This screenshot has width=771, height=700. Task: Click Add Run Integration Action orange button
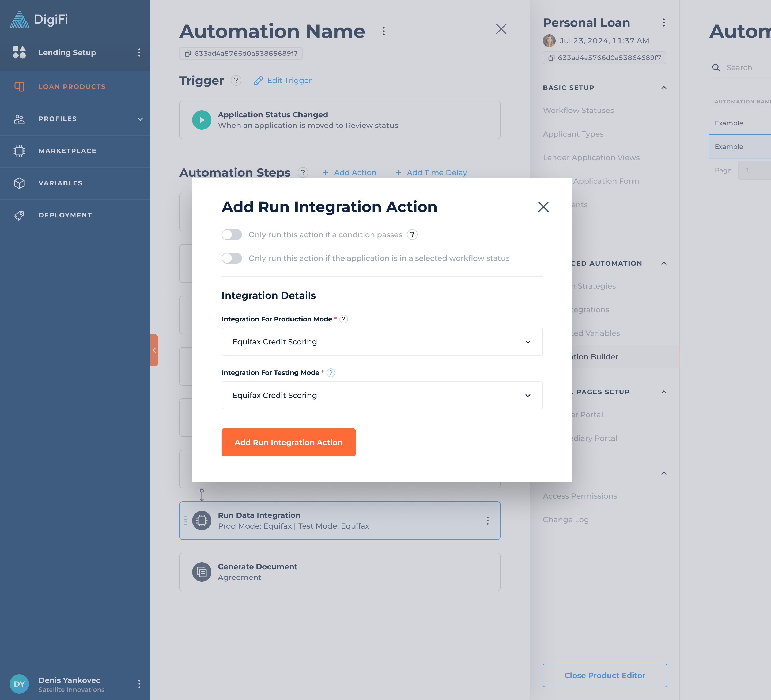point(288,442)
